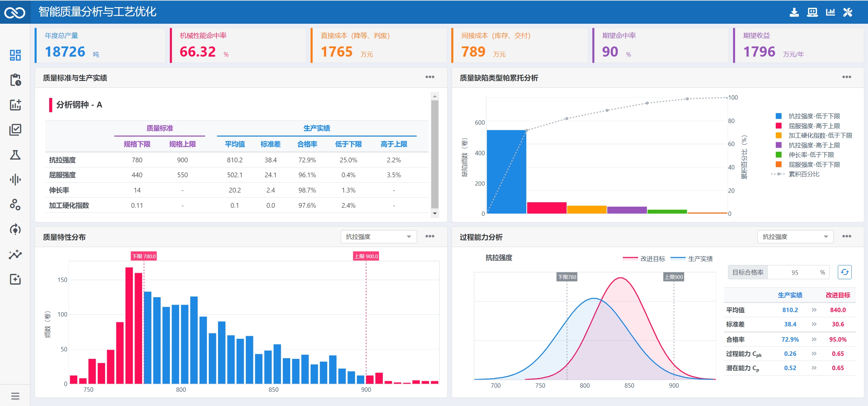
Task: Toggle 抗拉强度-低于下限 legend series
Action: click(x=814, y=116)
